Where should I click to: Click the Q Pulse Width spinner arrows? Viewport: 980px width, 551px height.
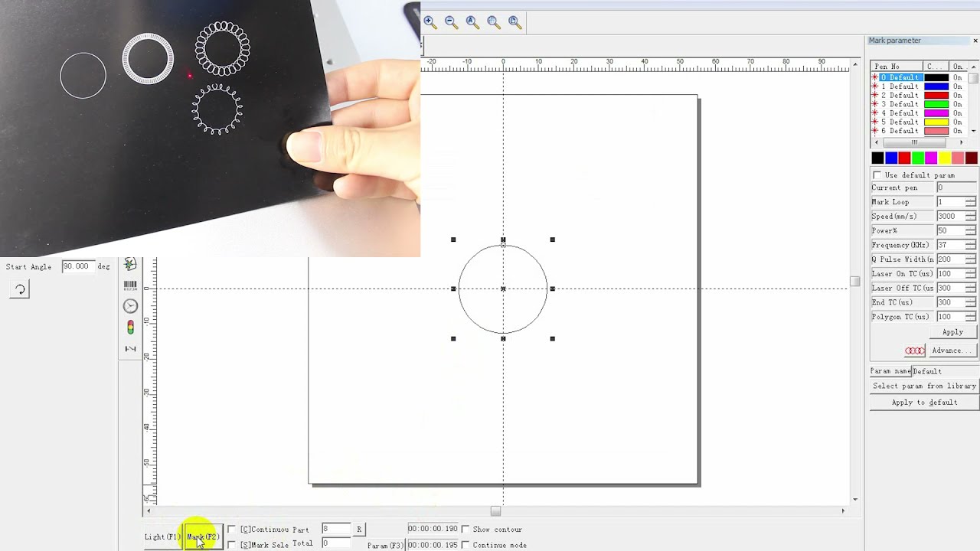point(971,259)
